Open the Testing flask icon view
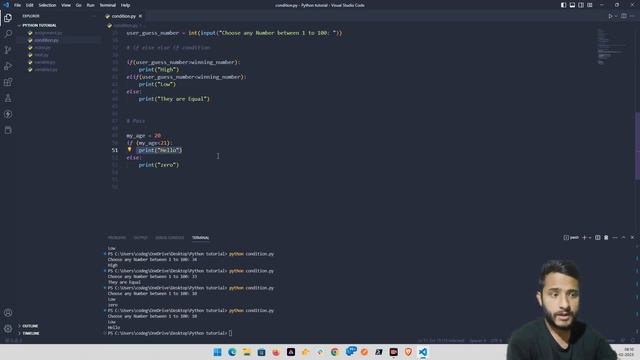Image resolution: width=640 pixels, height=360 pixels. 8,98
